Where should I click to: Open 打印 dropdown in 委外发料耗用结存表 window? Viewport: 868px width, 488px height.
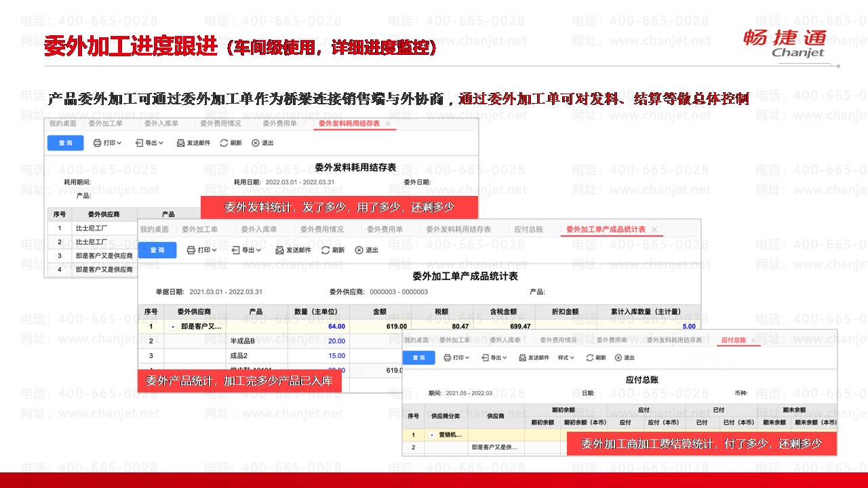click(107, 143)
